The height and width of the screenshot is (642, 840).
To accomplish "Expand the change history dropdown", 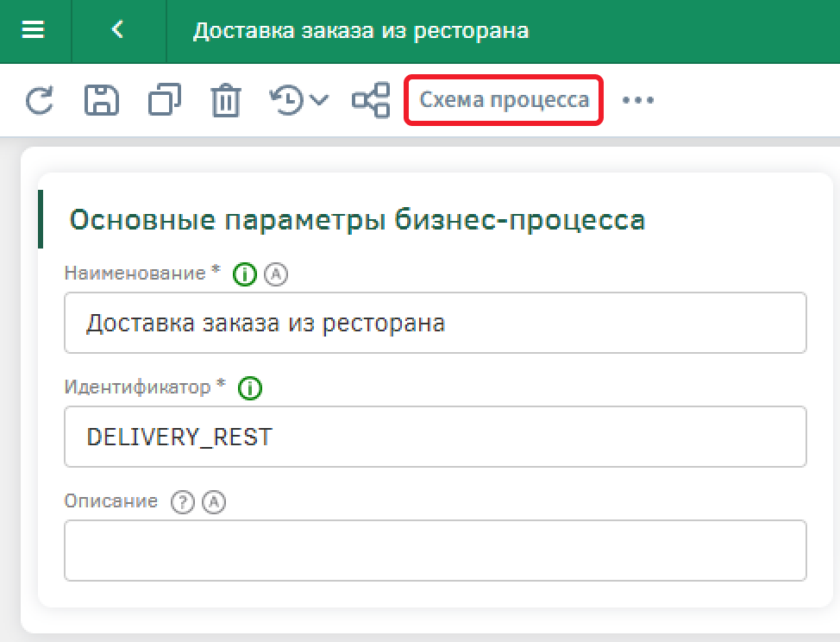I will [x=298, y=101].
